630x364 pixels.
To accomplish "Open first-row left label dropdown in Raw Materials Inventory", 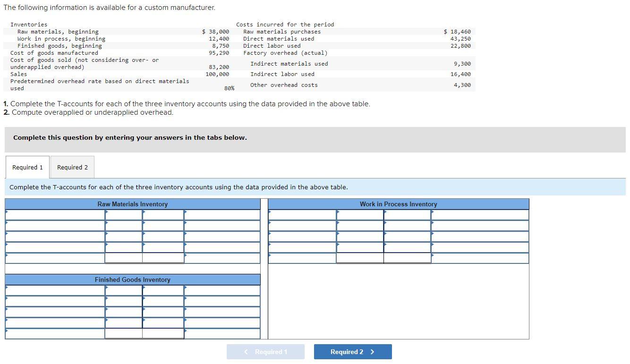I will pyautogui.click(x=55, y=215).
